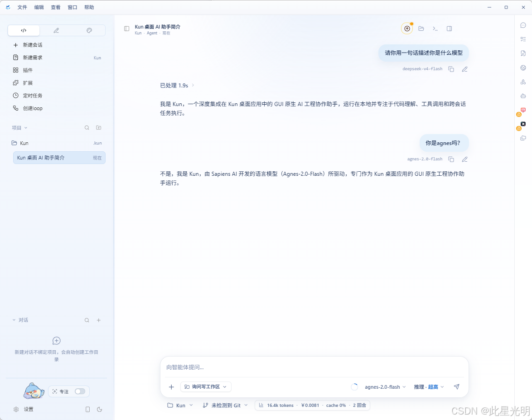
Task: Expand the 已处理 1.9s details
Action: pyautogui.click(x=177, y=86)
